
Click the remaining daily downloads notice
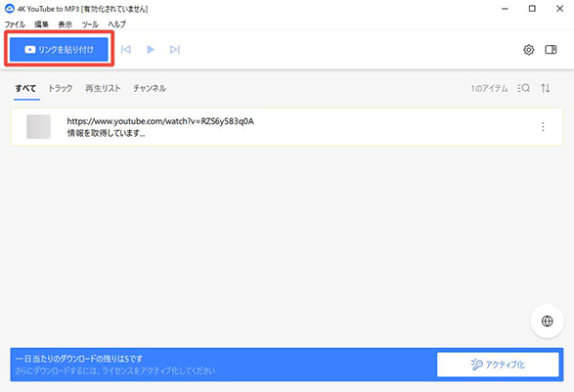tap(78, 359)
